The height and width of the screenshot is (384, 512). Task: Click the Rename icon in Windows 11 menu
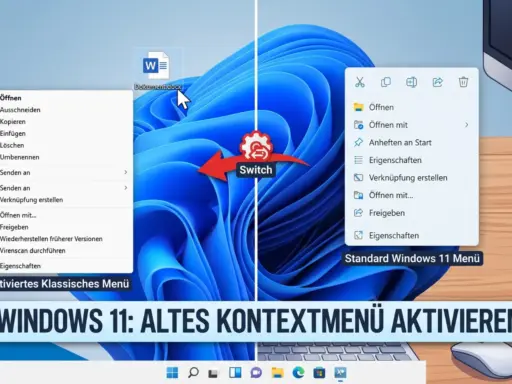[411, 82]
